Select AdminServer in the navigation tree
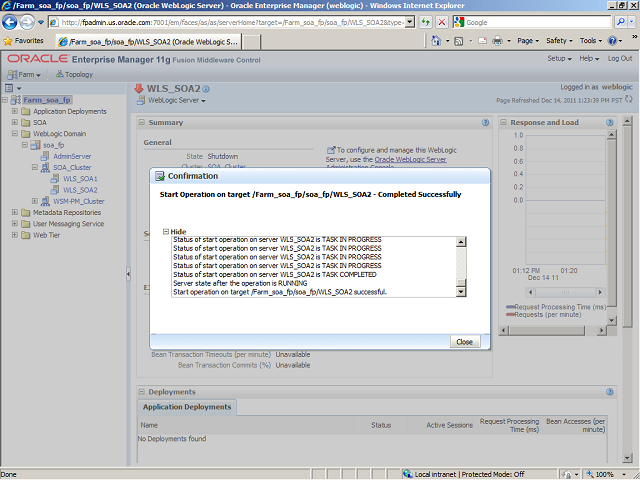 click(72, 156)
